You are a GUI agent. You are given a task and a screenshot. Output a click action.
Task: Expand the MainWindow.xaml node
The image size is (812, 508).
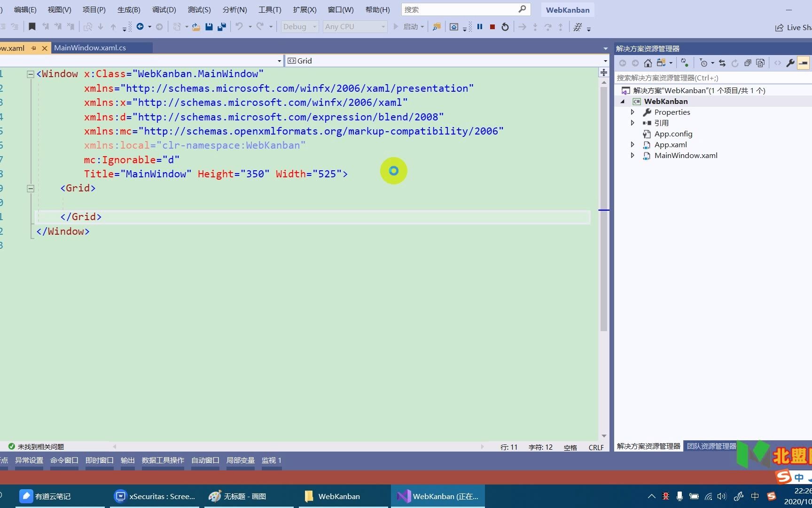tap(632, 155)
